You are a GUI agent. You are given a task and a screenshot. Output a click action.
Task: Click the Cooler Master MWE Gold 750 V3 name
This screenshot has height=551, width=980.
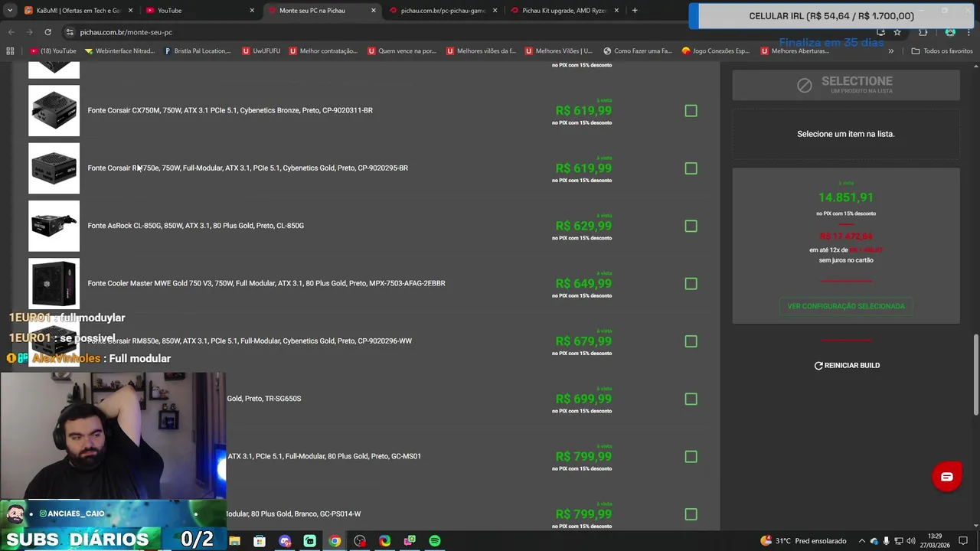[266, 283]
